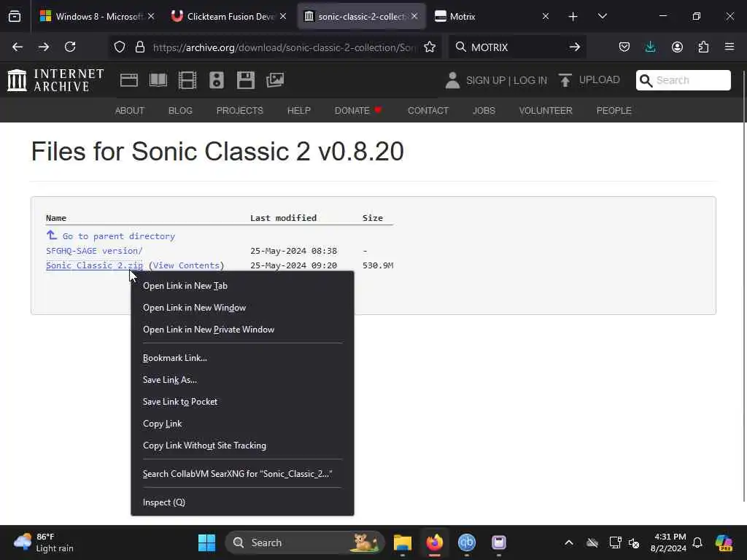
Task: Close the sonic-classic-2-collection tab
Action: [414, 17]
